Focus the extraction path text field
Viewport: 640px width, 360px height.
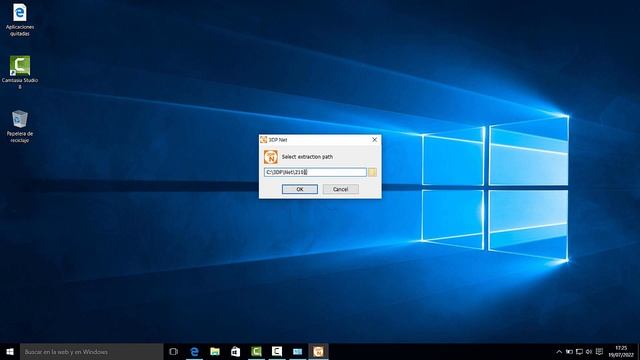pyautogui.click(x=315, y=172)
